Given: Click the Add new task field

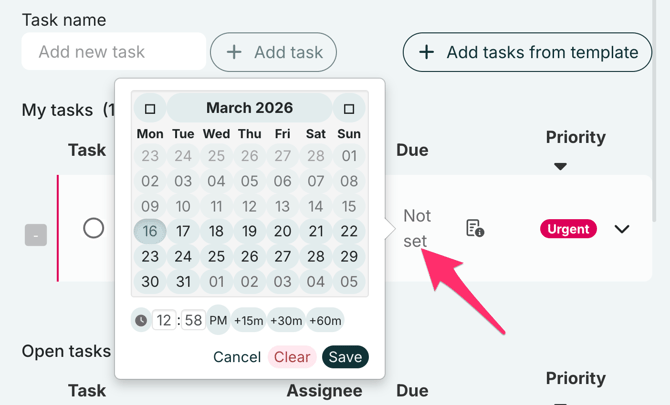Looking at the screenshot, I should [113, 52].
